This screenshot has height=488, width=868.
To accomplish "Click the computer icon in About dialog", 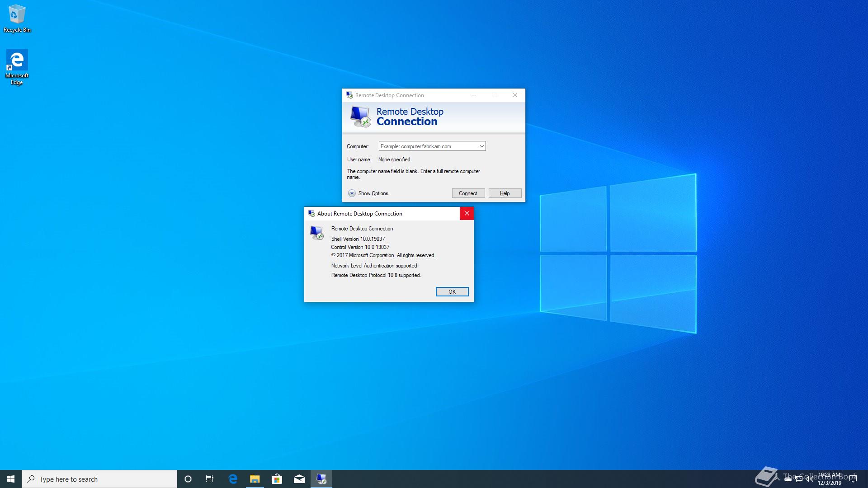I will (x=317, y=233).
